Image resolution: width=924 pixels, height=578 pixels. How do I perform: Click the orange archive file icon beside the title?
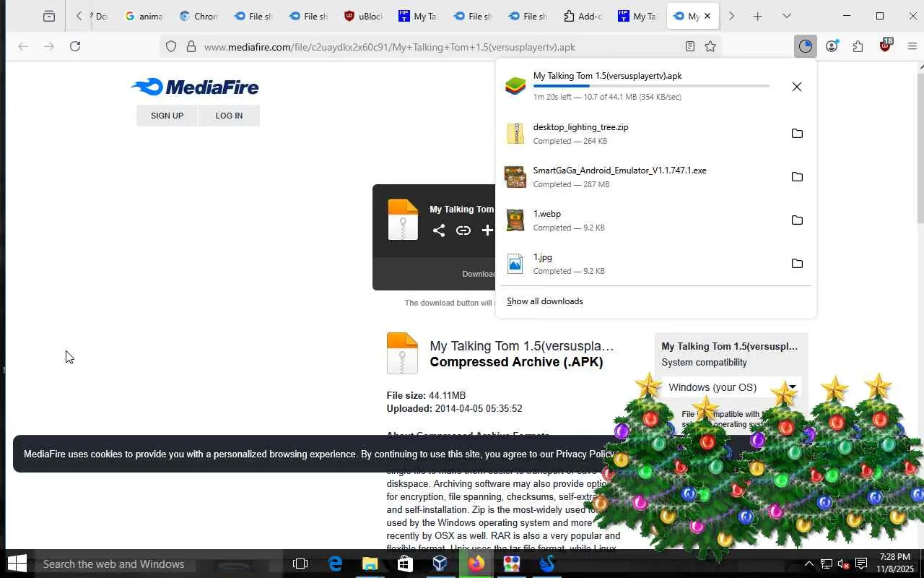point(402,353)
